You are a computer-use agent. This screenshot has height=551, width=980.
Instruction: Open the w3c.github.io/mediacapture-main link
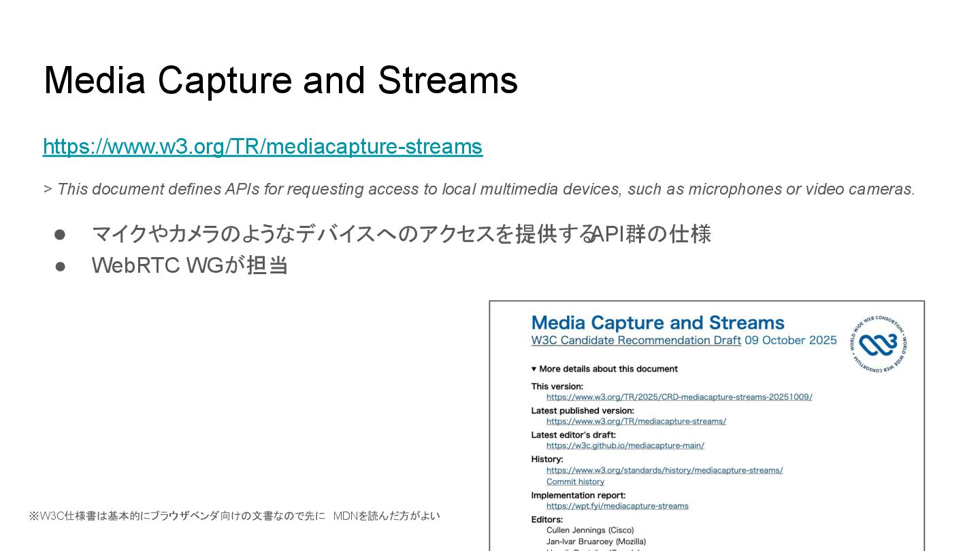click(625, 446)
